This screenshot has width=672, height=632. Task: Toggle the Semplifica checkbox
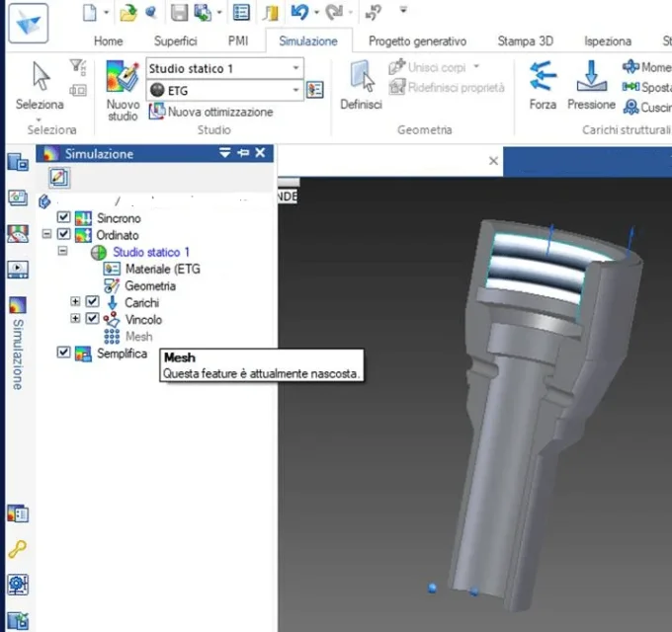point(64,353)
